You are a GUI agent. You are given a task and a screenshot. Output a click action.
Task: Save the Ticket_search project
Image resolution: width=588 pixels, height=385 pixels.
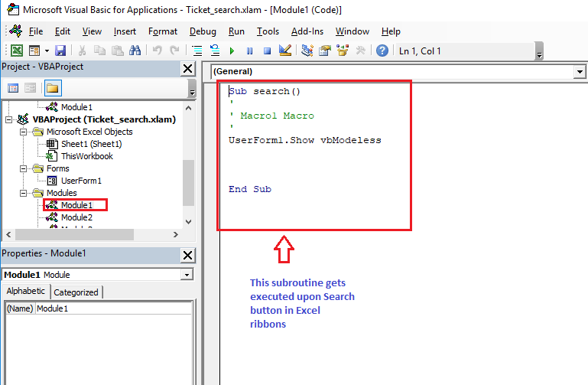(x=60, y=51)
